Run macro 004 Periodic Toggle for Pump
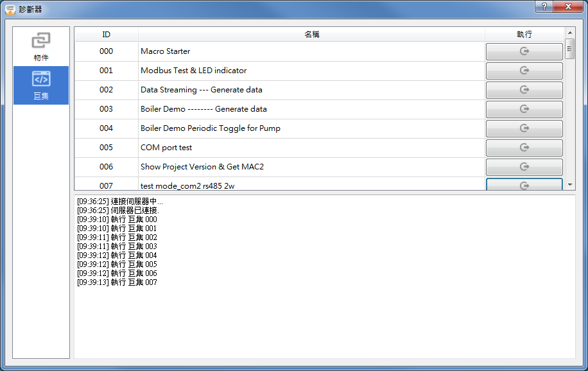Screen dimensions: 588x371 pyautogui.click(x=524, y=129)
